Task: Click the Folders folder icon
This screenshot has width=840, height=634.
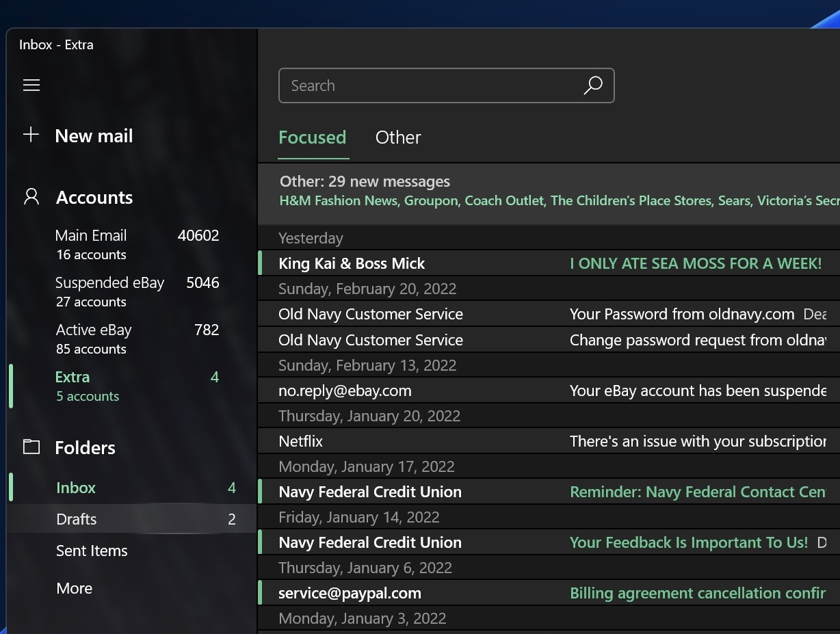Action: click(x=31, y=447)
